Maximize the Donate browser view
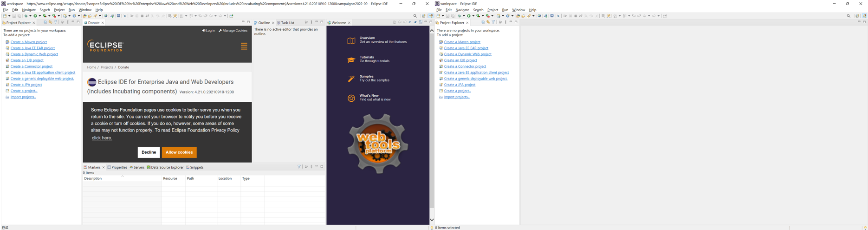The height and width of the screenshot is (230, 868). 248,22
